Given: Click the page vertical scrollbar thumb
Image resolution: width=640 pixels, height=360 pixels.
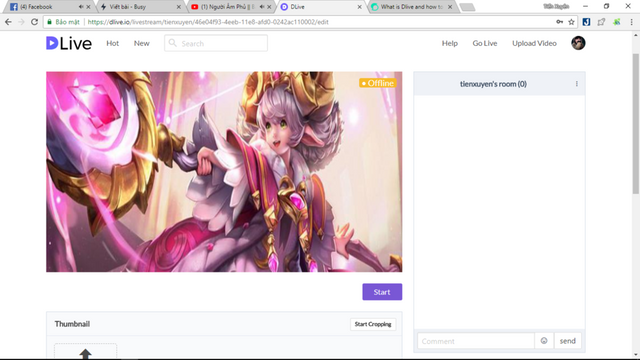Looking at the screenshot, I should [636, 124].
